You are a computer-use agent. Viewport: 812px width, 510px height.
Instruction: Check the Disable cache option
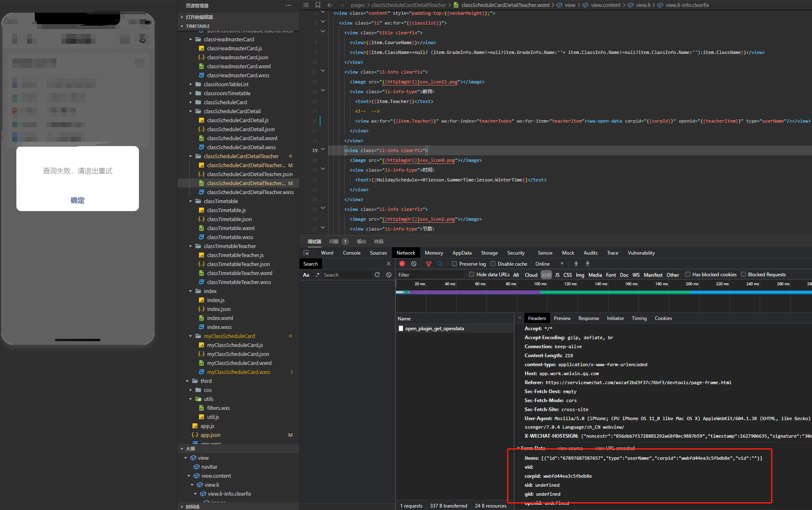(492, 264)
